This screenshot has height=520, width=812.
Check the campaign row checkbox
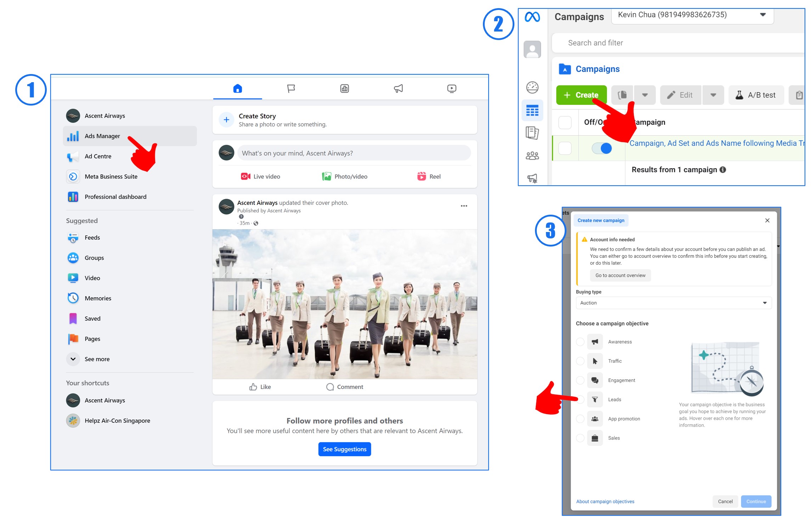coord(565,148)
